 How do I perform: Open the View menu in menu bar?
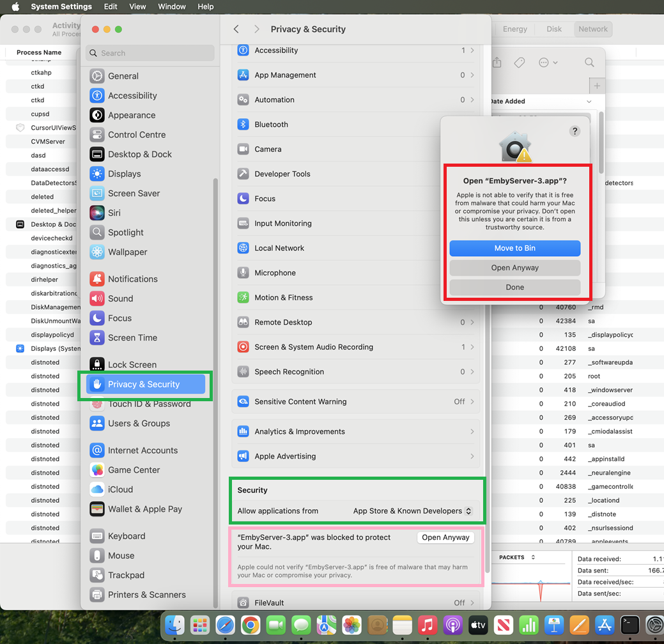137,6
